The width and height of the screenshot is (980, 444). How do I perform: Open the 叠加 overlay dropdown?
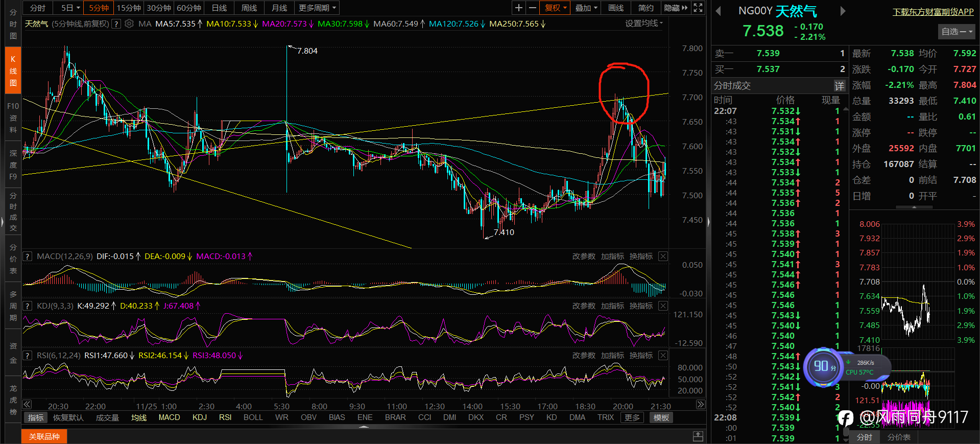(x=586, y=8)
